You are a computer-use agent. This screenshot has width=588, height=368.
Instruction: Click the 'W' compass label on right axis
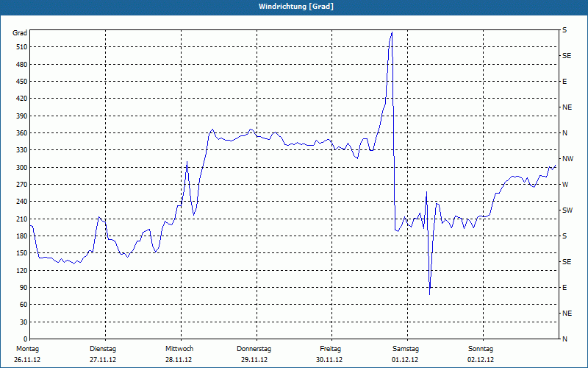565,185
